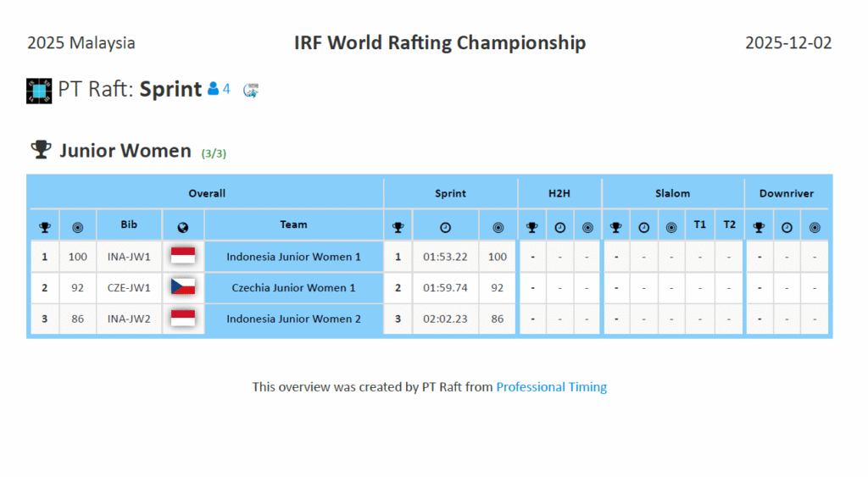Screen dimensions: 868x477
Task: Select the Czechia Junior Women 1 team
Action: (x=293, y=288)
